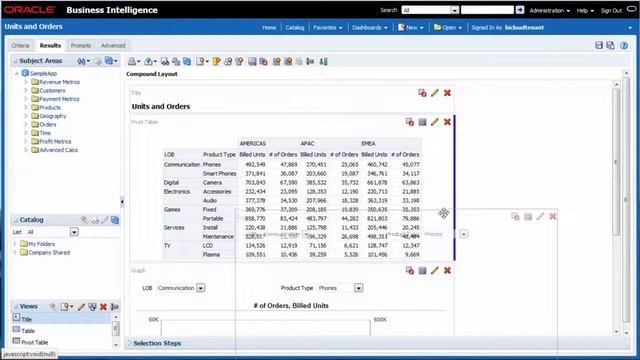The width and height of the screenshot is (640, 360).
Task: Remove the Title view with red X
Action: [447, 93]
